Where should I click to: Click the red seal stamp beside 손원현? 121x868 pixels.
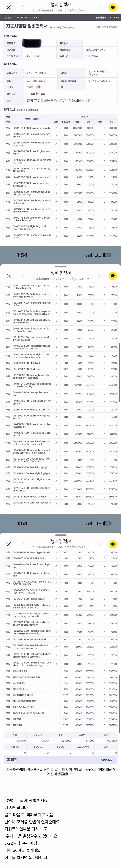tap(39, 87)
